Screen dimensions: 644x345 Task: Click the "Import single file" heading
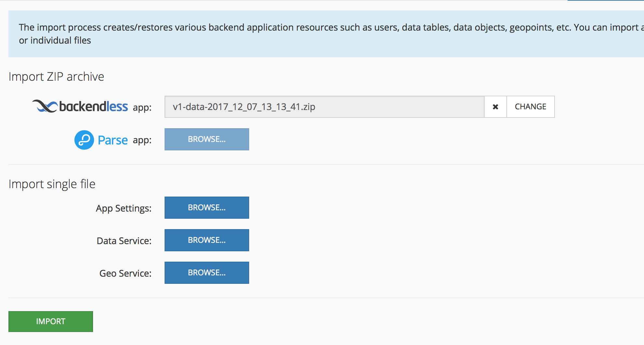(52, 184)
